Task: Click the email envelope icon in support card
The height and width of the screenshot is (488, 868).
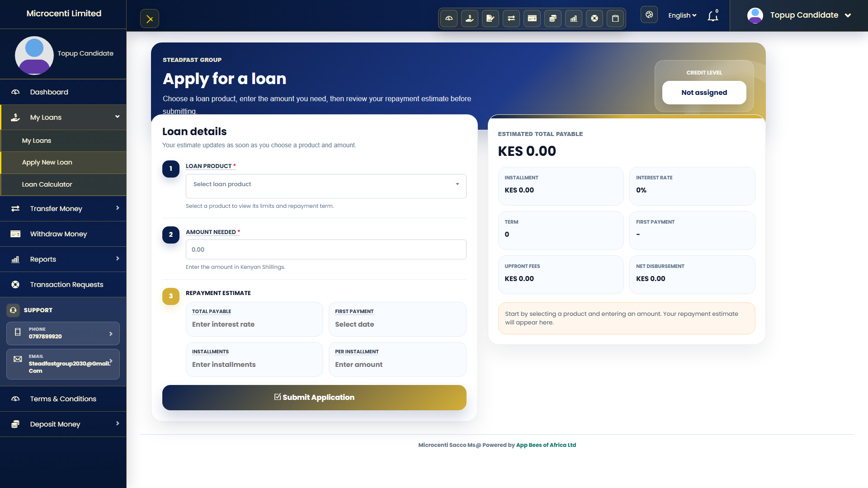Action: (18, 359)
